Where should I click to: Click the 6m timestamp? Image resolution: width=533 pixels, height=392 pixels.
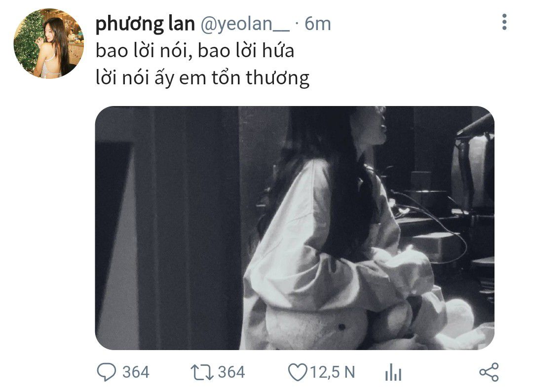[x=317, y=24]
